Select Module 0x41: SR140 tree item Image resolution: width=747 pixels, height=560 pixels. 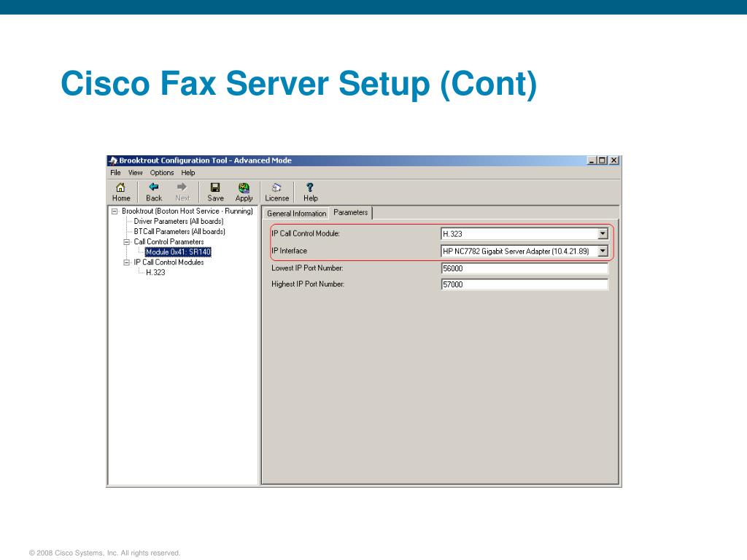click(178, 252)
